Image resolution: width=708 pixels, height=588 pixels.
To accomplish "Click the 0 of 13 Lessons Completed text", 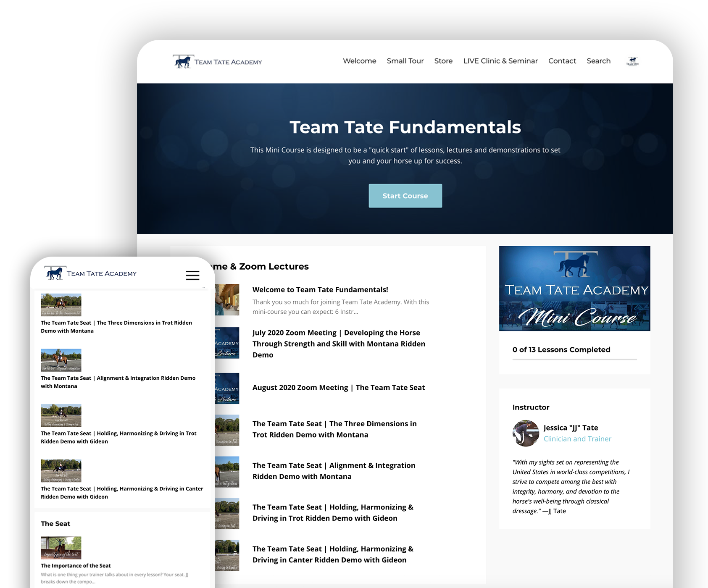I will 561,349.
